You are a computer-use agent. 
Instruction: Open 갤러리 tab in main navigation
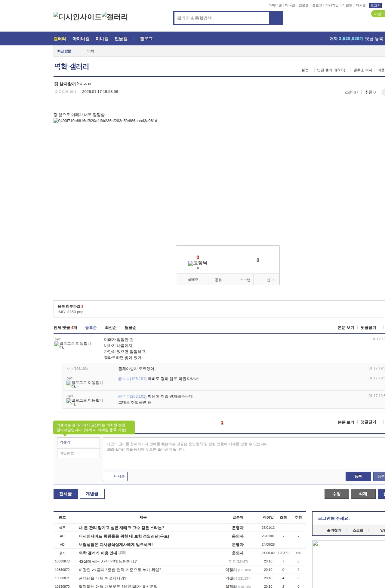60,38
